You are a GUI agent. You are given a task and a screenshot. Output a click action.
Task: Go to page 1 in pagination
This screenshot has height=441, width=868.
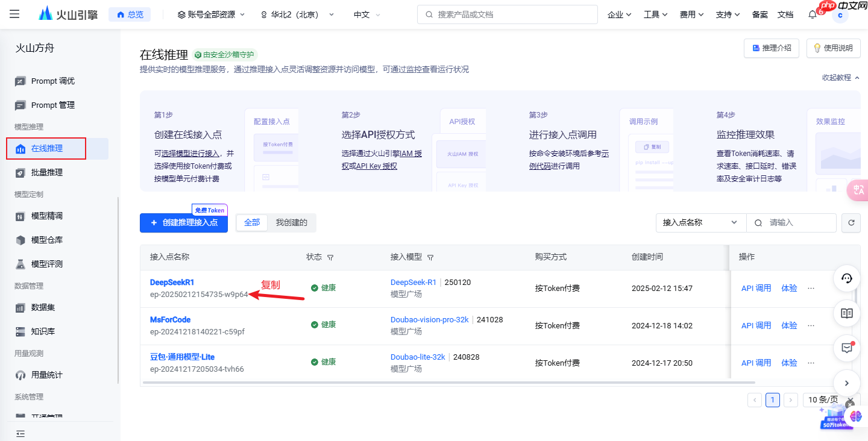coord(773,399)
